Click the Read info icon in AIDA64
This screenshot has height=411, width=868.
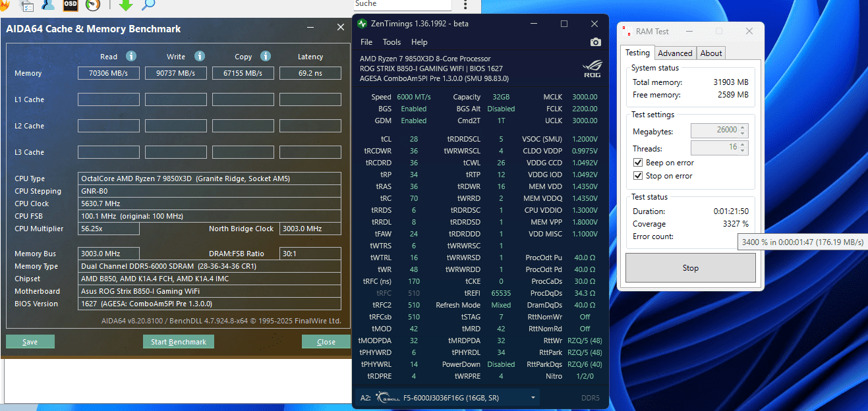[x=131, y=57]
